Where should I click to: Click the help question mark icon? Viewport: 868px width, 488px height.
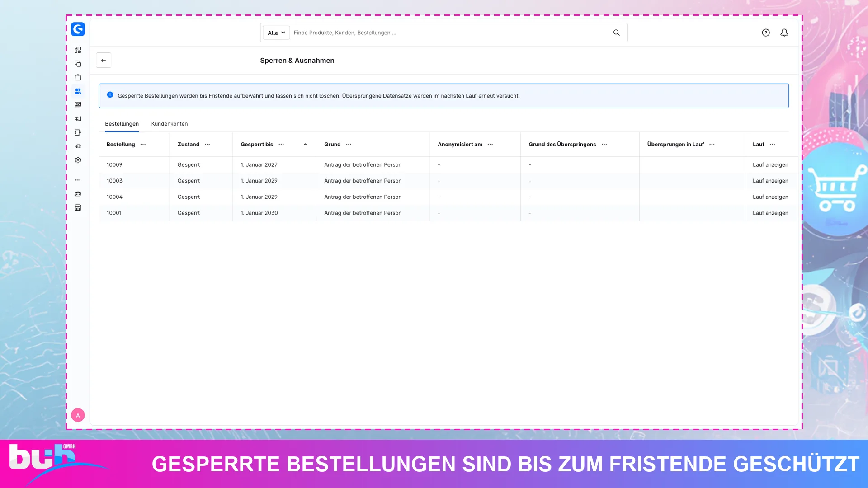766,33
